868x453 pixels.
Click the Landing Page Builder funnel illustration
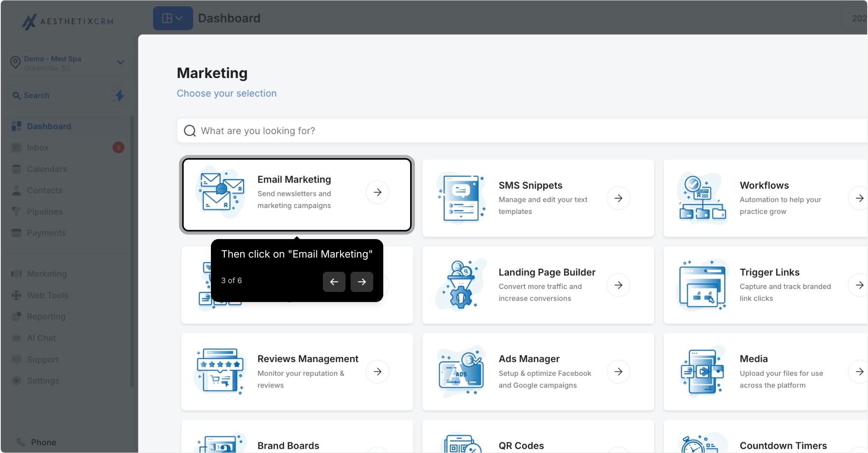tap(461, 285)
